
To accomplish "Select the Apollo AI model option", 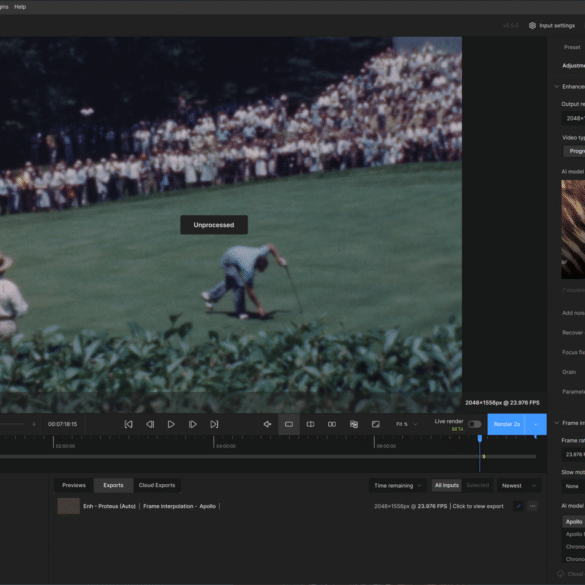I will point(574,522).
